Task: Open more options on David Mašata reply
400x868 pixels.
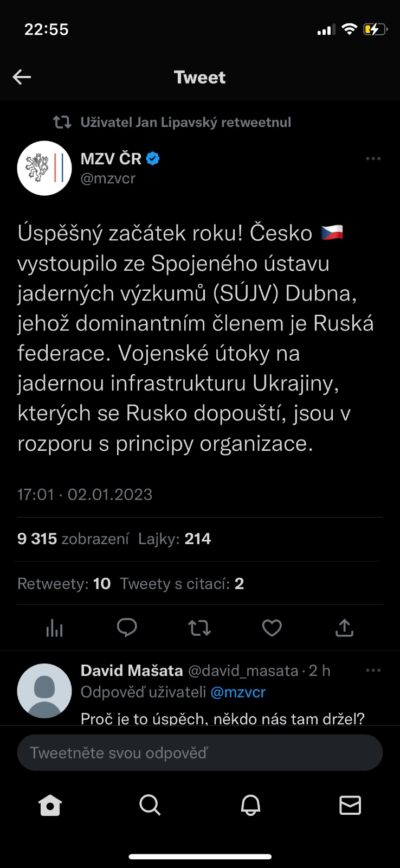Action: tap(373, 671)
